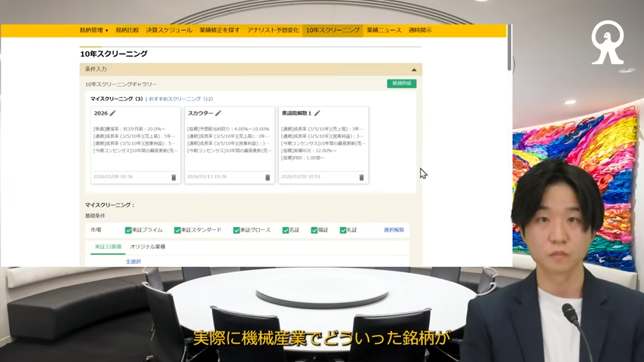Switch to the オリジナル業種 tab
The height and width of the screenshot is (362, 644).
147,247
